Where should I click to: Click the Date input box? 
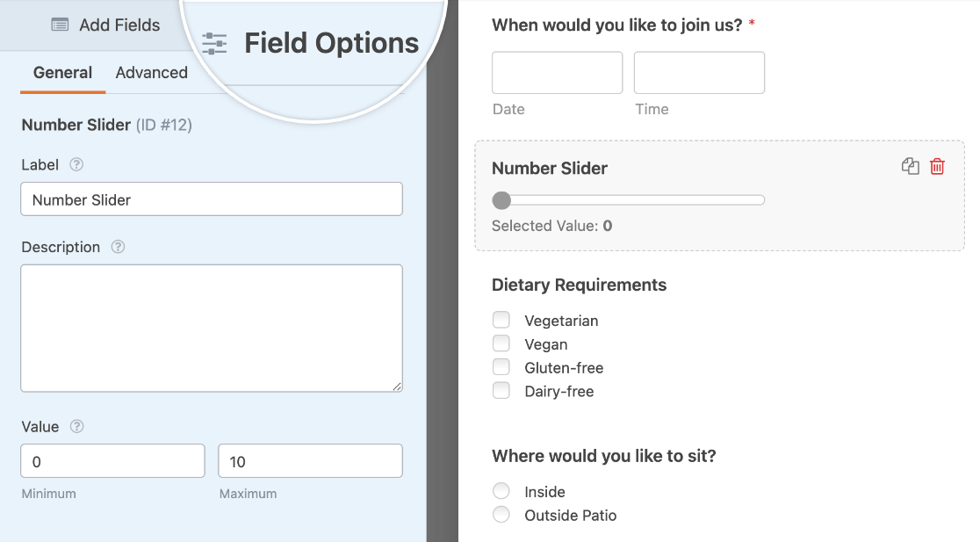[557, 73]
